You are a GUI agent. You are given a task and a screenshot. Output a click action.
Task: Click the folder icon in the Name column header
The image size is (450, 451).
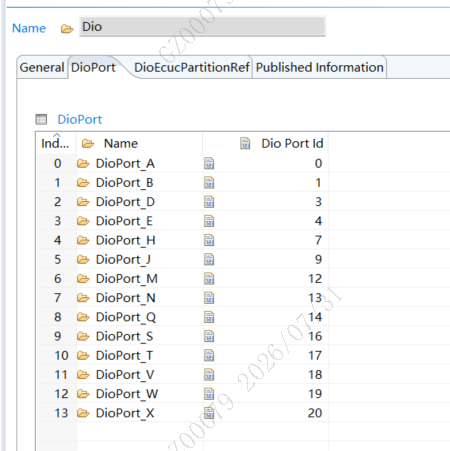coord(88,144)
